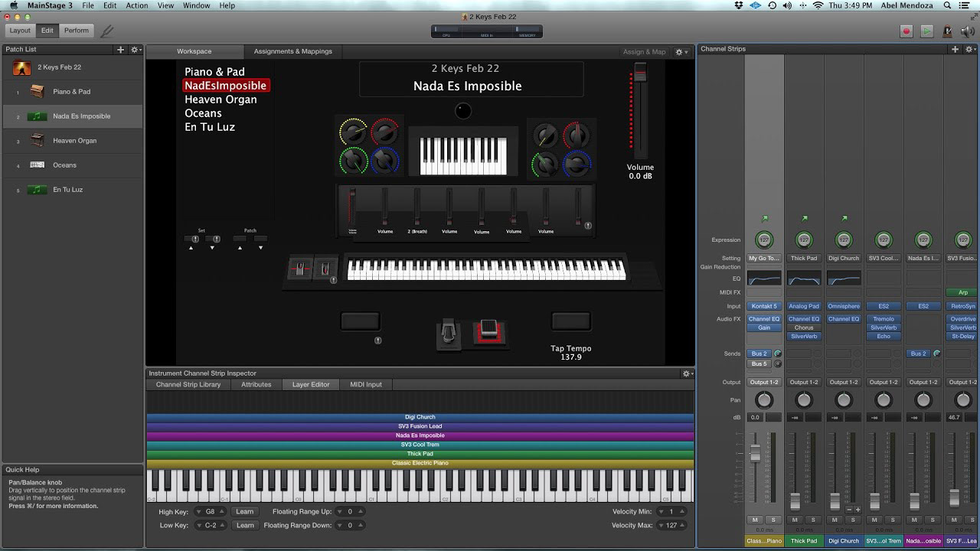980x551 pixels.
Task: Switch to Perform mode
Action: pos(77,31)
